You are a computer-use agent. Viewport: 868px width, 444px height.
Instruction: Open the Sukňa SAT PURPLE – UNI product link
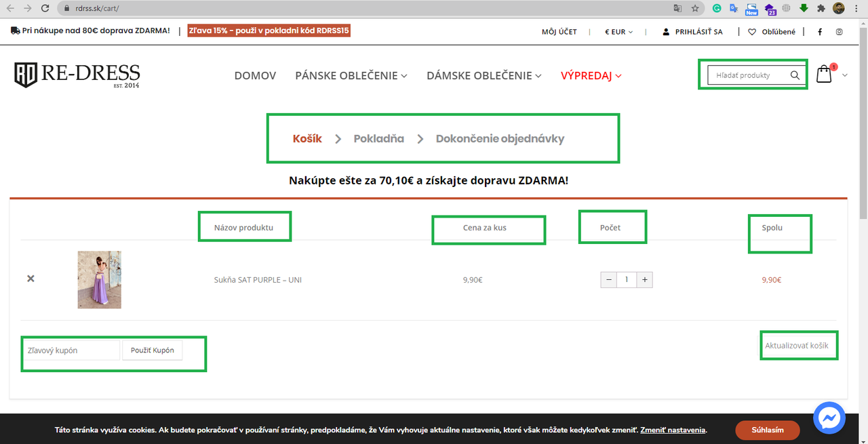pos(258,280)
